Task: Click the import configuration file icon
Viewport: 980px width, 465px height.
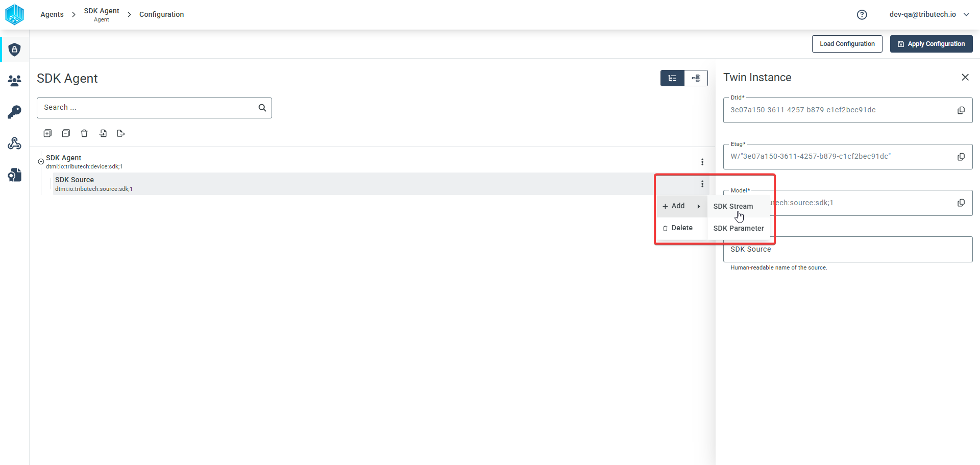Action: [x=103, y=133]
